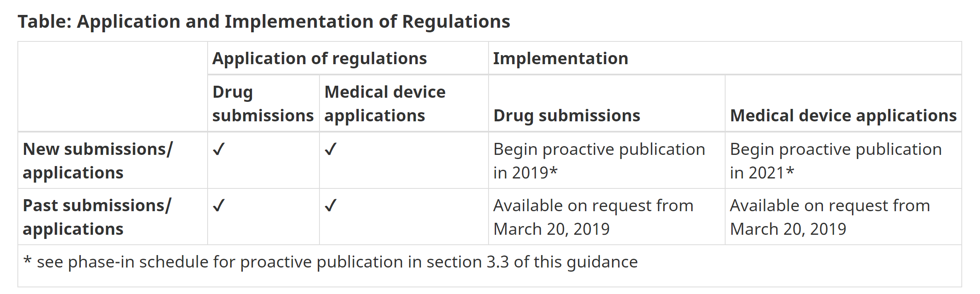Select the "New submissions/ applications" row header
This screenshot has height=294, width=980.
(98, 161)
